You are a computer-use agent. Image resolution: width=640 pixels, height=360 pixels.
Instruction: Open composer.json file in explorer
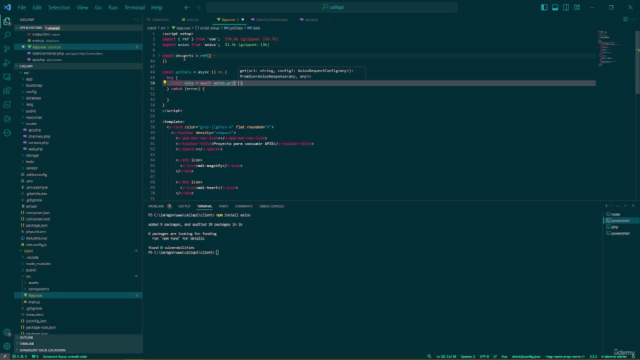[x=38, y=213]
